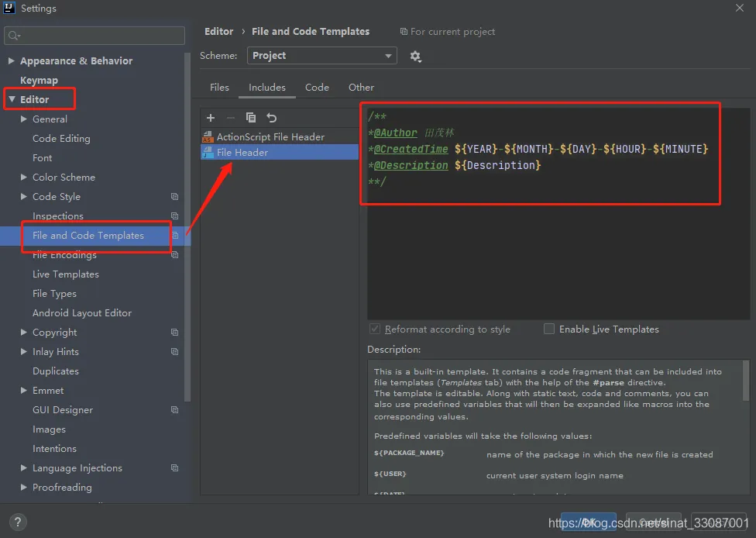Click the settings tree vertical scrollbar

coord(187,227)
